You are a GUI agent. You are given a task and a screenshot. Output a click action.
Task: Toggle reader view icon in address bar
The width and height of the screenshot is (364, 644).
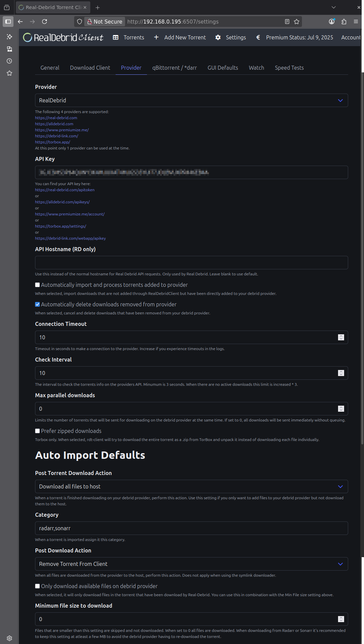(287, 22)
